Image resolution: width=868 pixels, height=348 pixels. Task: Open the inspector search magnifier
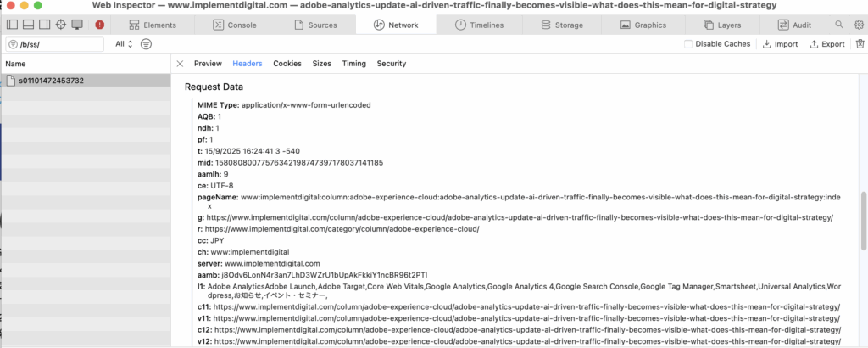click(x=839, y=25)
